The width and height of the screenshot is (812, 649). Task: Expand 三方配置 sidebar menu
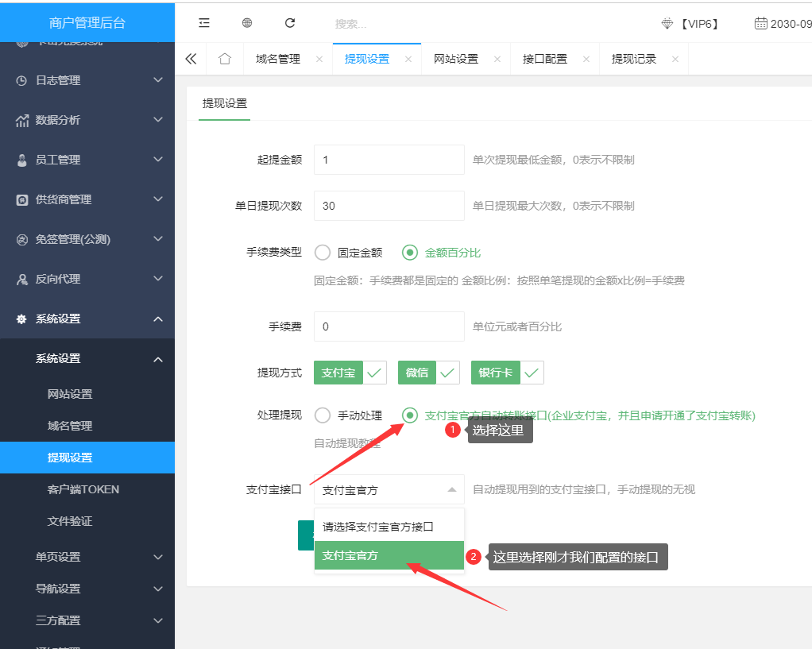click(158, 620)
